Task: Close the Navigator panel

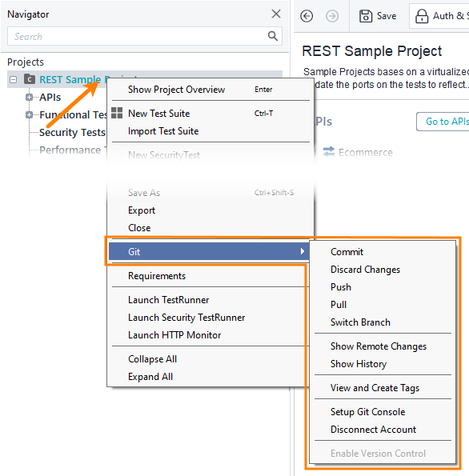Action: point(276,14)
